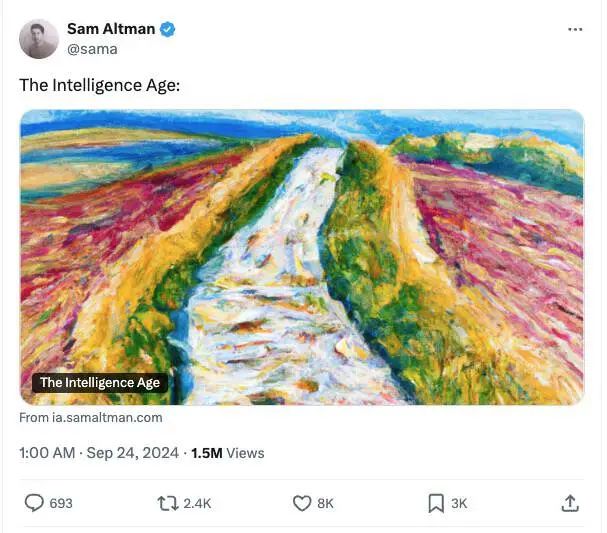Click the reply speech bubble icon
The height and width of the screenshot is (533, 607).
[33, 503]
